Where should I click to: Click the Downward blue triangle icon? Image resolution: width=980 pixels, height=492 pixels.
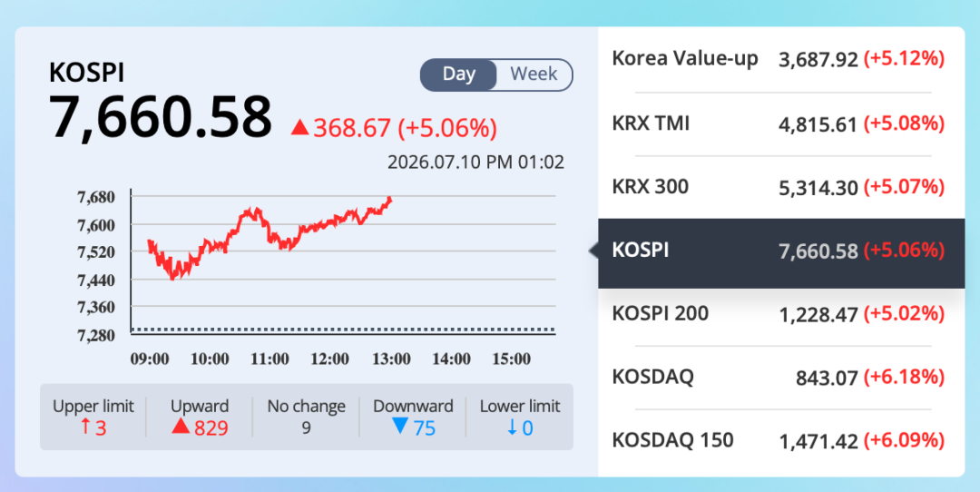coord(400,427)
